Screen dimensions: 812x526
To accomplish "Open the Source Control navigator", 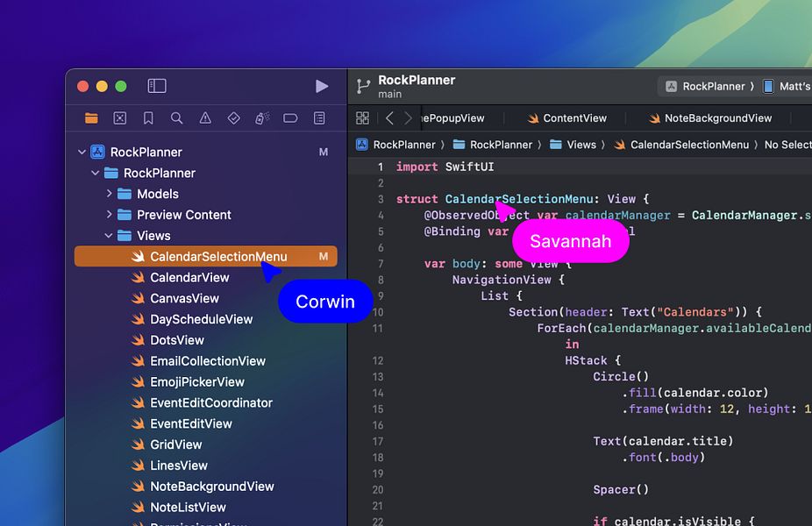I will (x=119, y=118).
